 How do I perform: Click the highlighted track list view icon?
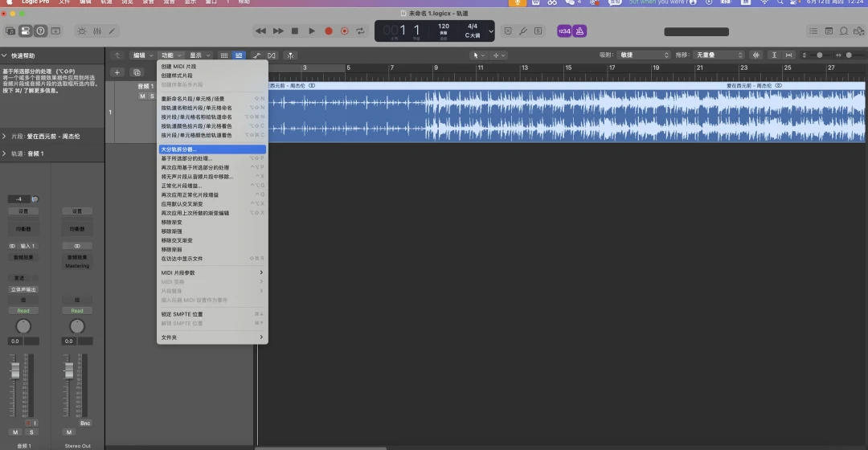[x=239, y=55]
